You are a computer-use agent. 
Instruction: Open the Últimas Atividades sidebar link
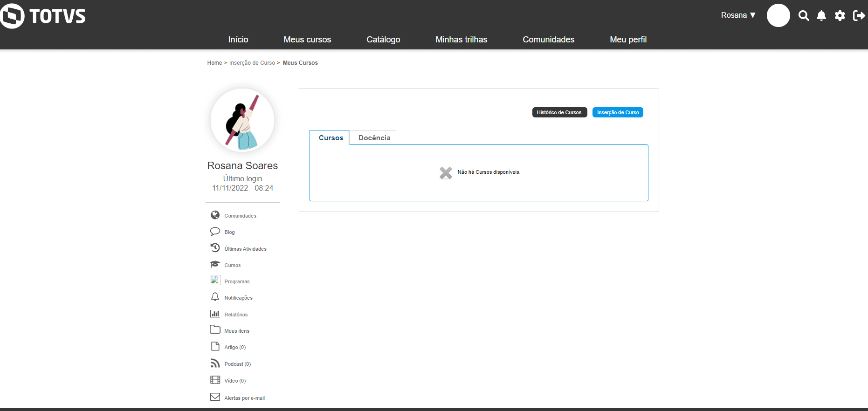(245, 249)
